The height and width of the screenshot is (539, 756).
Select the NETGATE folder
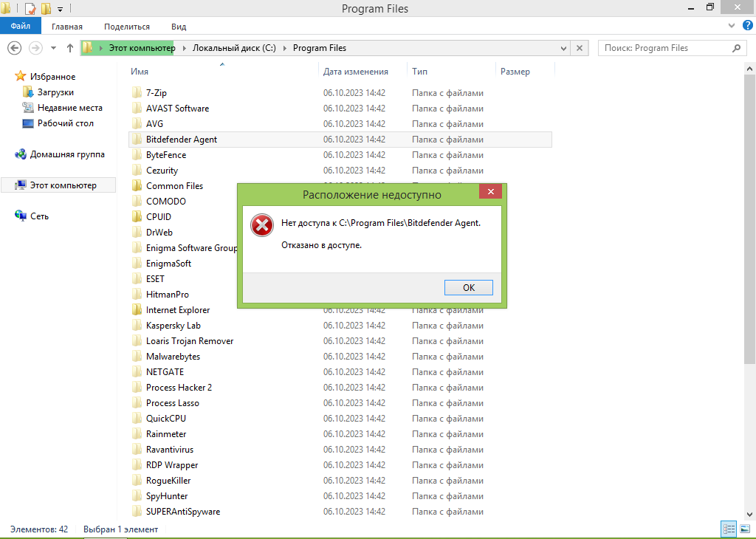(x=165, y=371)
